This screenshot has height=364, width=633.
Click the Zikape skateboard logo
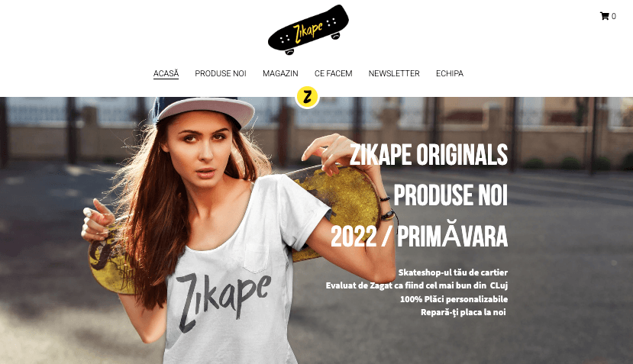308,30
